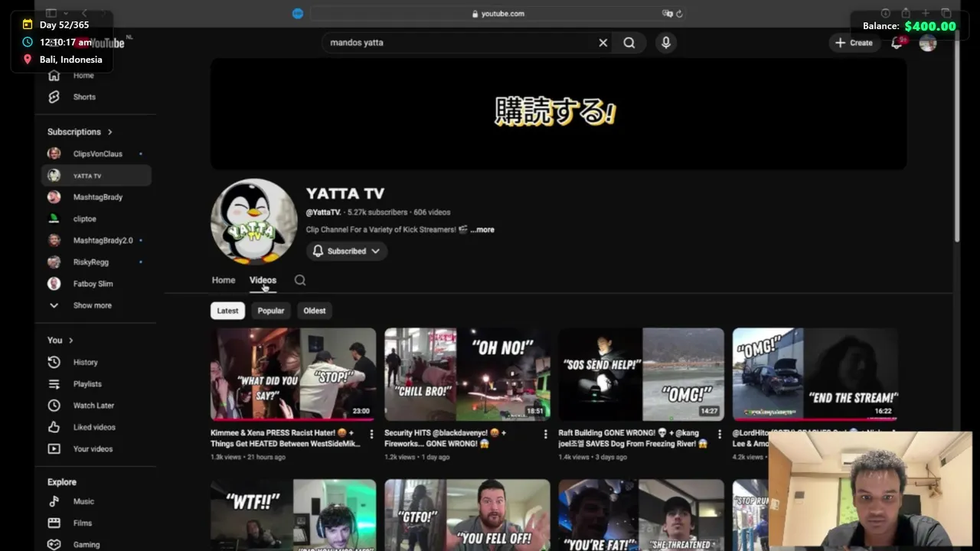Screen dimensions: 980x551
Task: Open the "YOU'RE FAT!" video thumbnail
Action: (641, 515)
